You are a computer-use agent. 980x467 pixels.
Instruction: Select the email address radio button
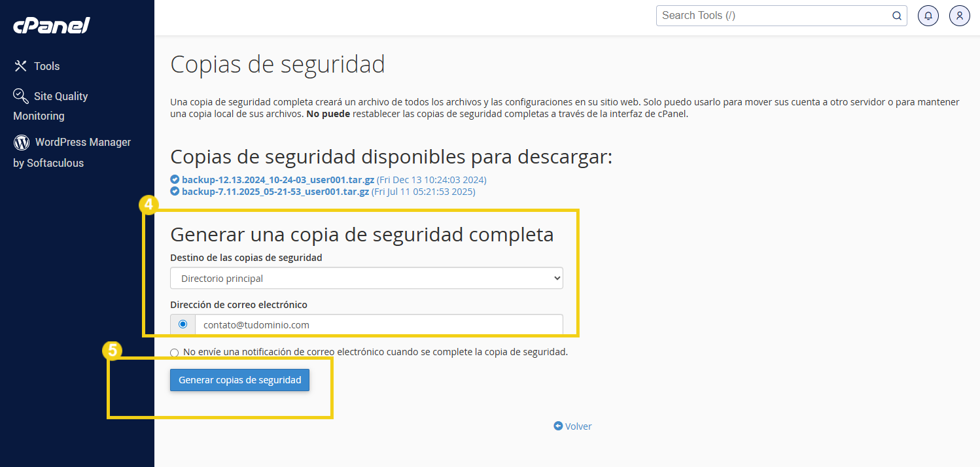(x=183, y=324)
